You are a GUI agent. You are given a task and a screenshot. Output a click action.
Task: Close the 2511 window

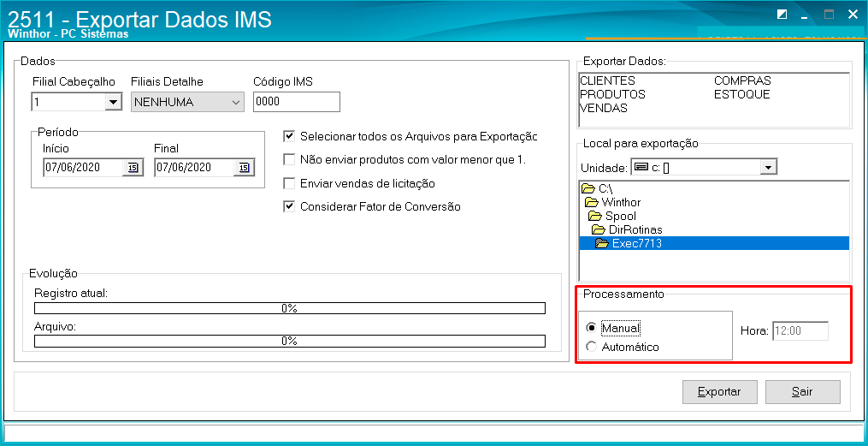[853, 15]
